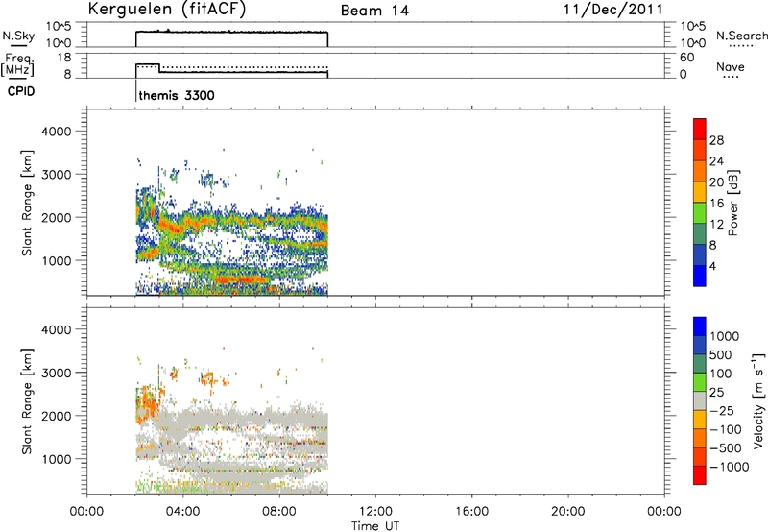Viewport: 768px width, 532px height.
Task: Click the '16:00' time axis tick label
Action: tap(471, 512)
